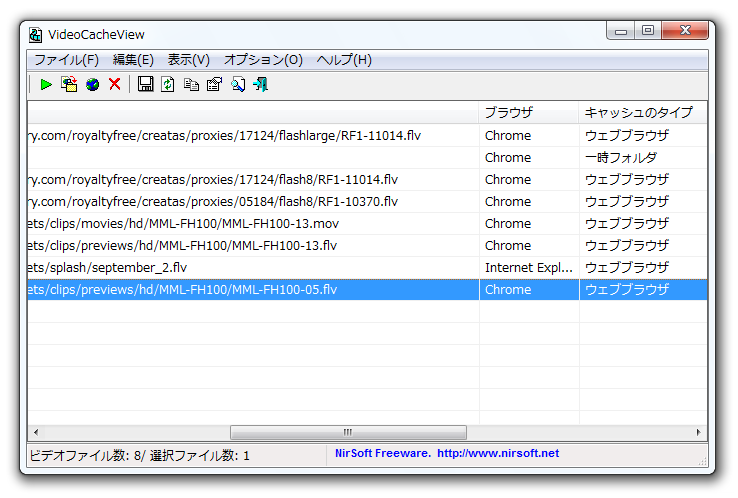Select the row ending september_2.flv
This screenshot has width=738, height=498.
click(x=367, y=268)
